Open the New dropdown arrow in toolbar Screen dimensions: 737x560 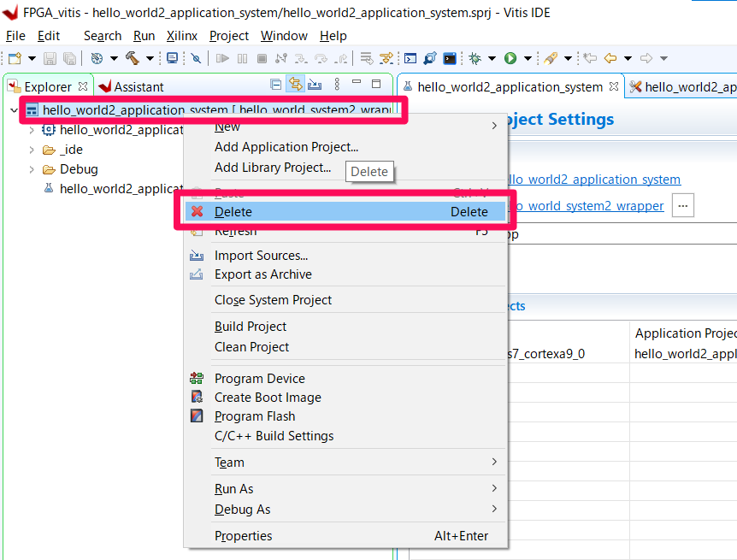click(32, 59)
